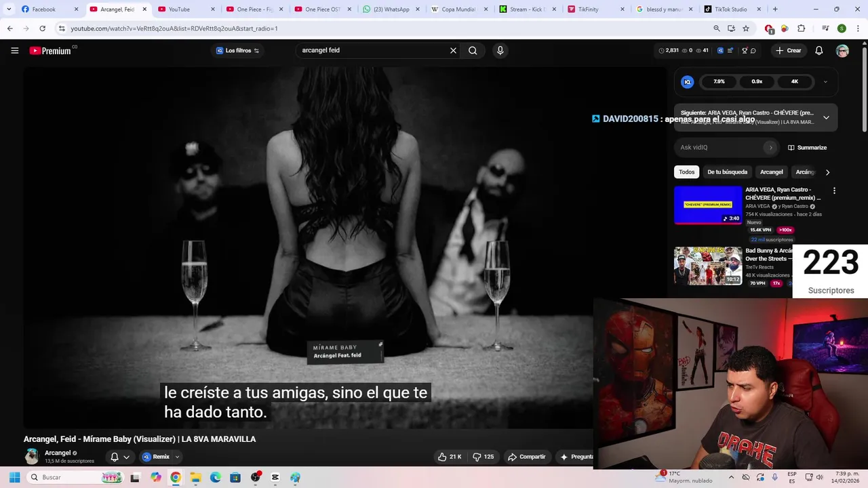Select the 4K vidIQ stat pill

794,82
